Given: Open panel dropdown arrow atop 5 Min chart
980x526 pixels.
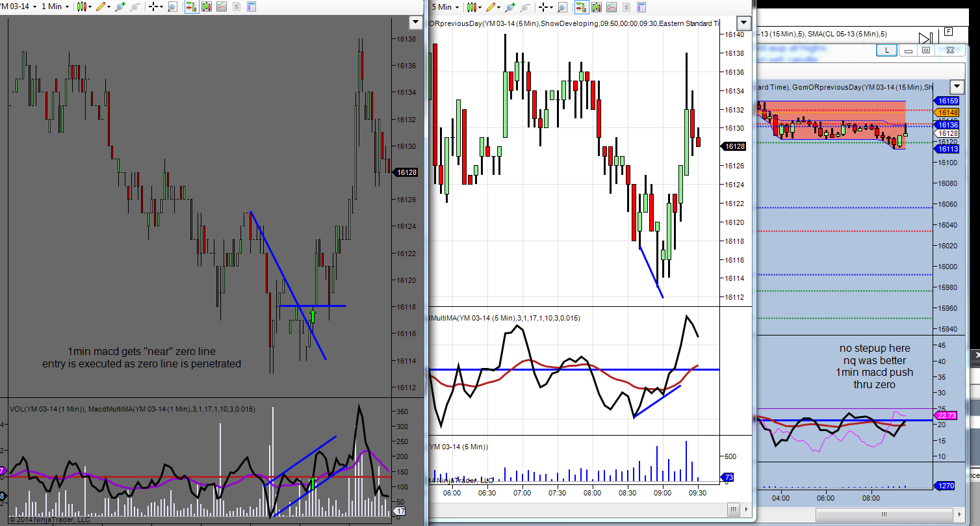Looking at the screenshot, I should 743,23.
